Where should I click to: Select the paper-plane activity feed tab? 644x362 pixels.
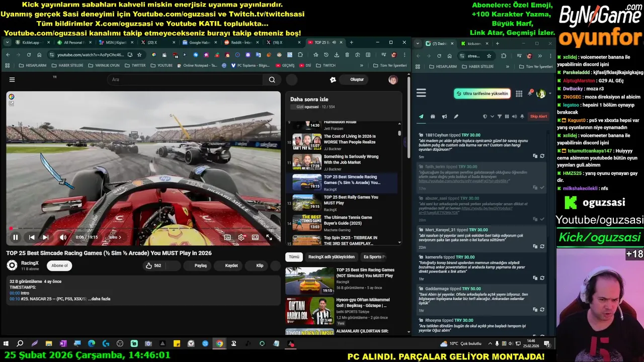point(421,116)
